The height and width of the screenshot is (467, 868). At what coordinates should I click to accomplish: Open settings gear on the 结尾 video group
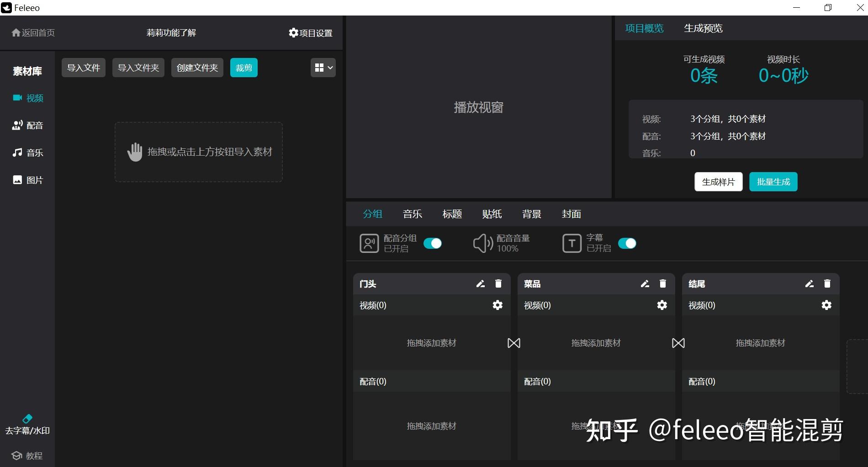coord(827,305)
